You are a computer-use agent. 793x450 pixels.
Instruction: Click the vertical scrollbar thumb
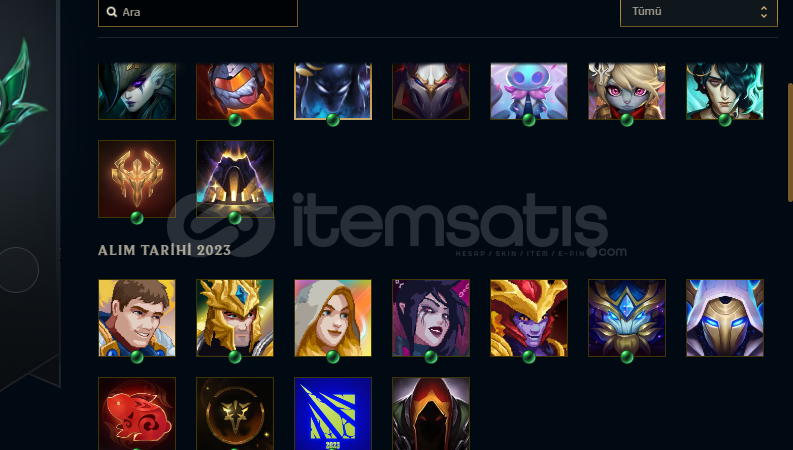coord(790,143)
